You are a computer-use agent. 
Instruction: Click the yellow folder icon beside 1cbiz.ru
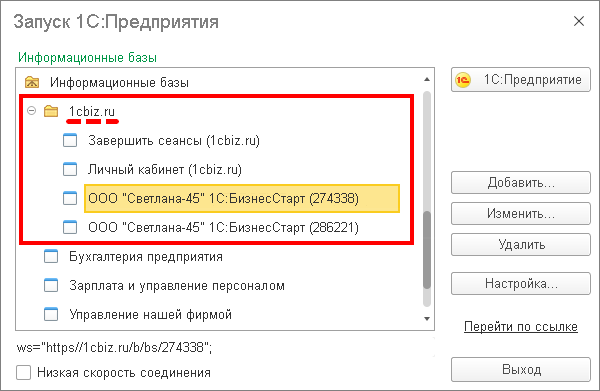[51, 111]
